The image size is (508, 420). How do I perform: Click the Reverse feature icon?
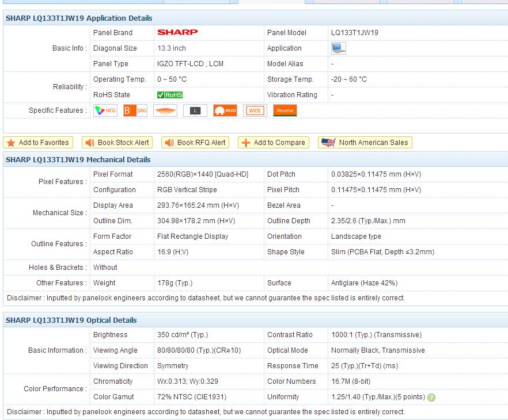[285, 110]
